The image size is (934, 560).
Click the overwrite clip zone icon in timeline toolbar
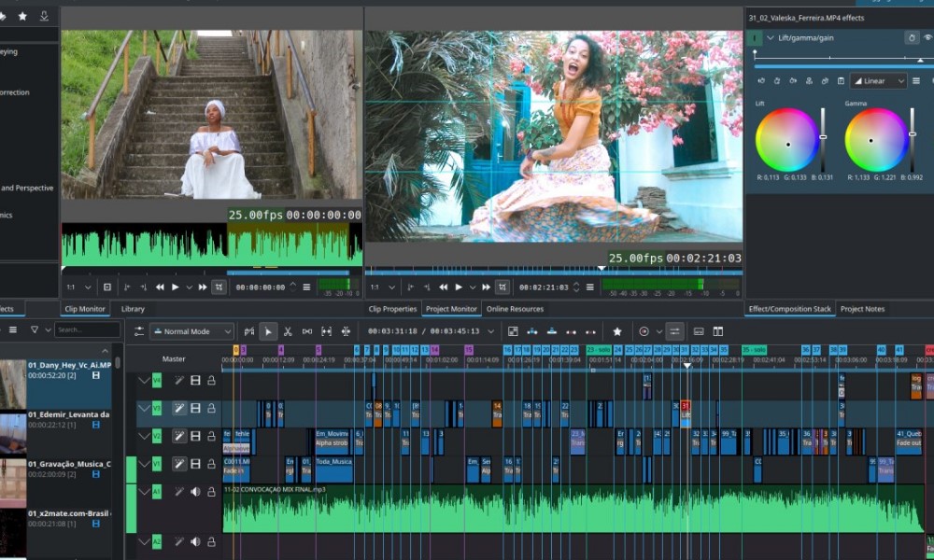(x=552, y=331)
